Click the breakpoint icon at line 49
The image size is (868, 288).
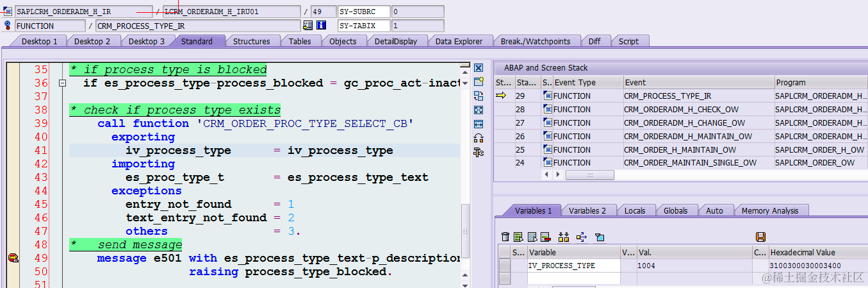[x=13, y=258]
